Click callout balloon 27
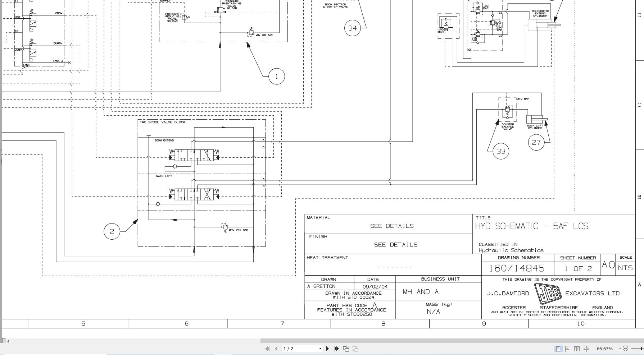This screenshot has height=355, width=644. 536,142
